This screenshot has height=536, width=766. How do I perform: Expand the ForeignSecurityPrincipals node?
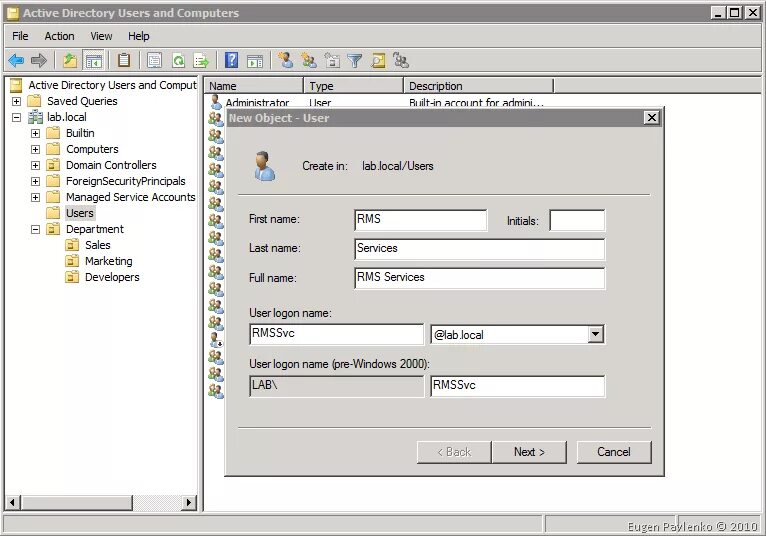pos(35,181)
